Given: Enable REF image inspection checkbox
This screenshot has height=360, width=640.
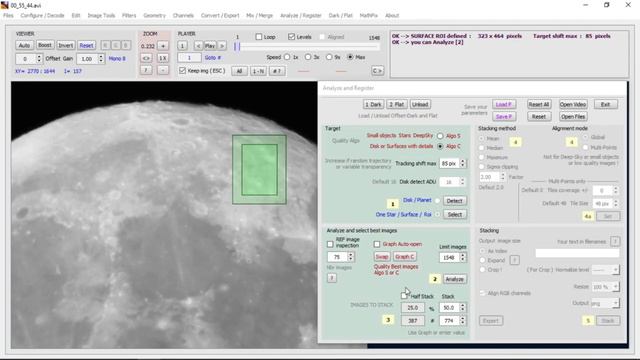Looking at the screenshot, I should click(330, 244).
